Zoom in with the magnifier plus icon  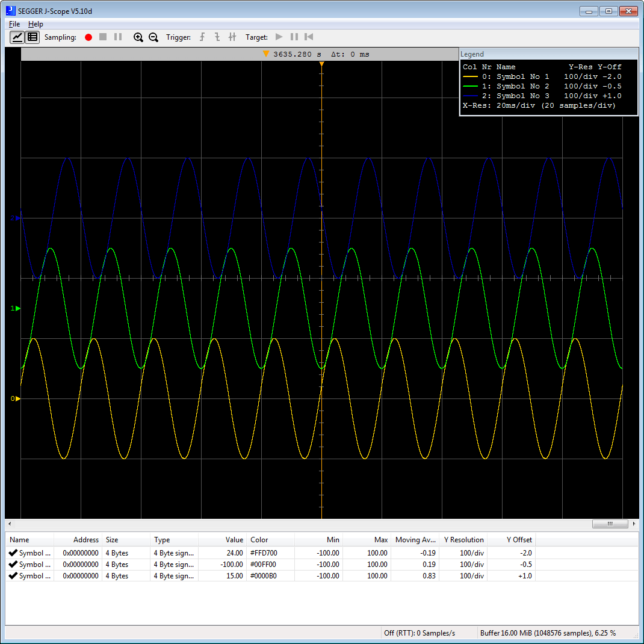pyautogui.click(x=138, y=37)
